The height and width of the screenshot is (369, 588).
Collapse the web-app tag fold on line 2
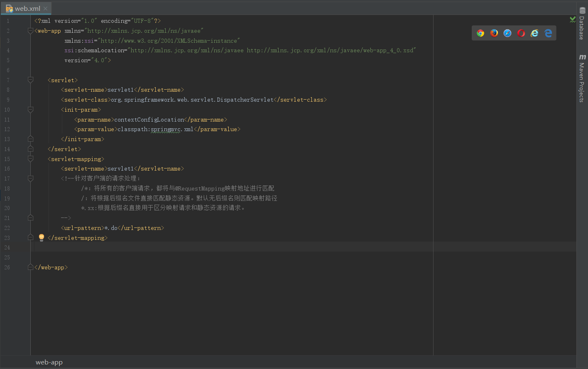(30, 31)
